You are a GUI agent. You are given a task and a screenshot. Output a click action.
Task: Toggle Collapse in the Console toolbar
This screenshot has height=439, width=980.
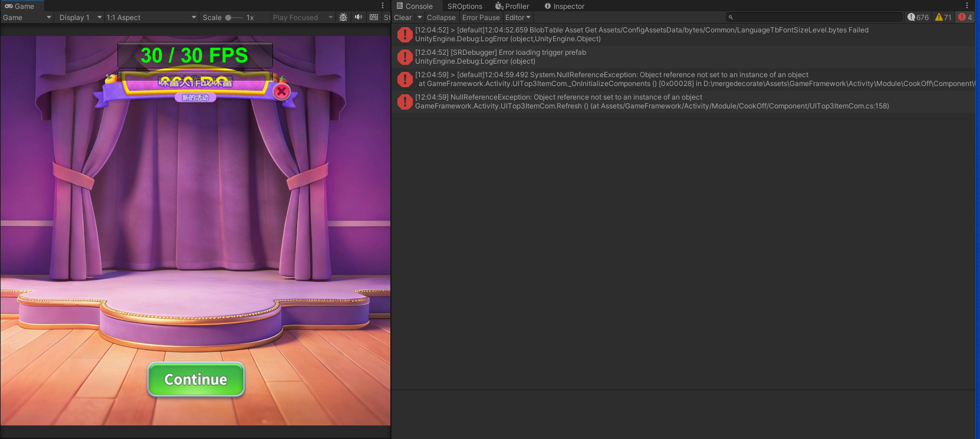441,18
